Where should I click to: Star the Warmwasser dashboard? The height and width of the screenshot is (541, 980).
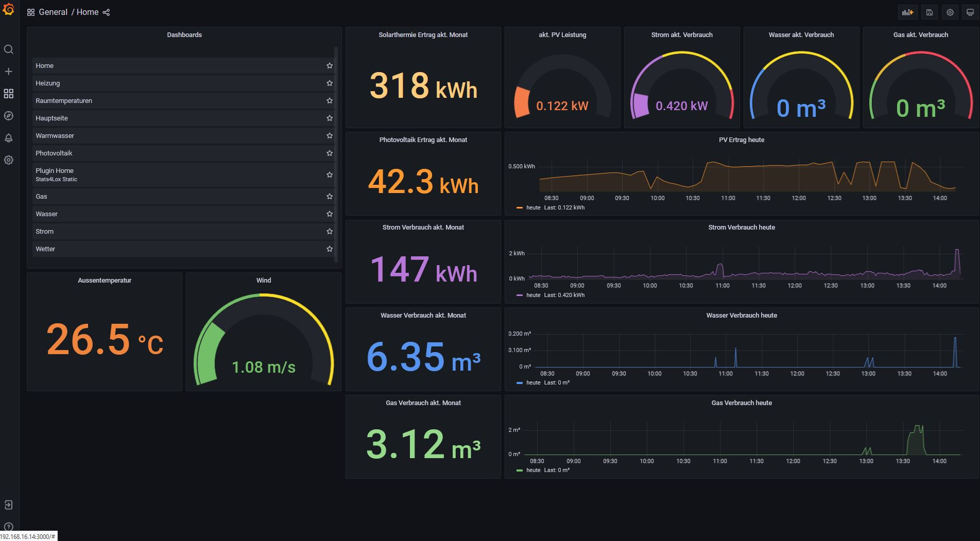(x=330, y=136)
